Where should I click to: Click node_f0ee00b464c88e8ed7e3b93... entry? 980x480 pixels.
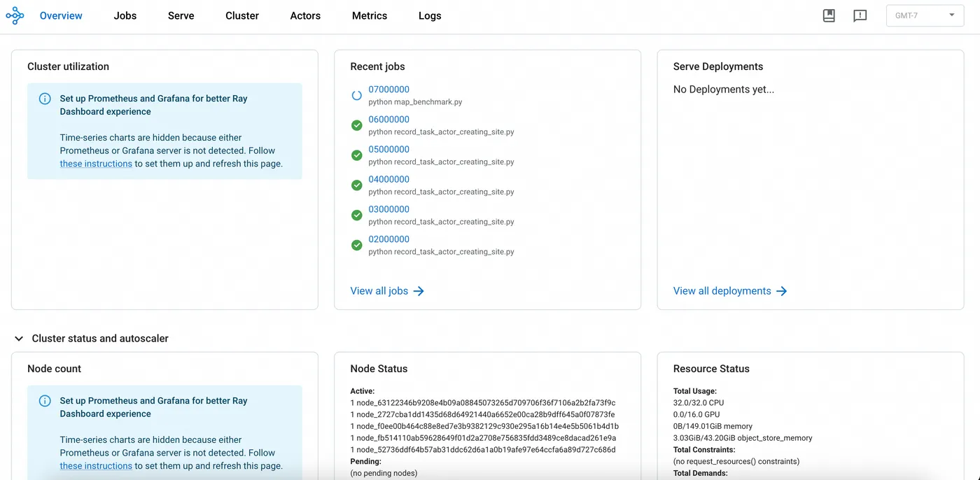pos(484,427)
